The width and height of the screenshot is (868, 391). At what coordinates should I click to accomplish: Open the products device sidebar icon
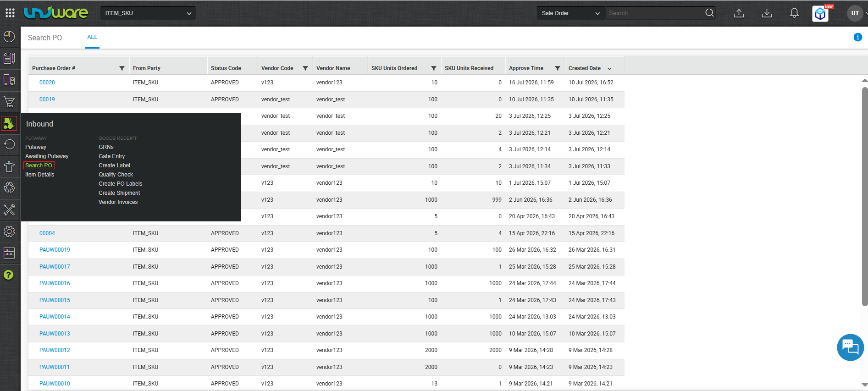(x=9, y=80)
